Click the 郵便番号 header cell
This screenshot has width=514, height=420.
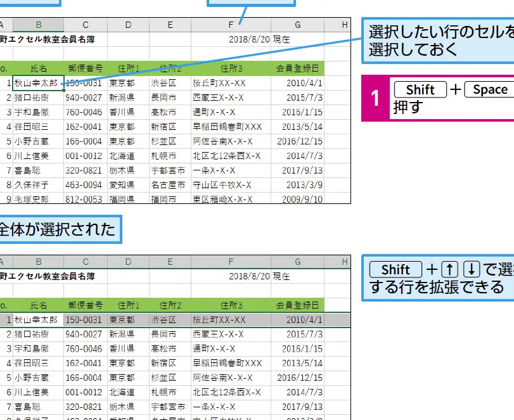click(x=86, y=68)
